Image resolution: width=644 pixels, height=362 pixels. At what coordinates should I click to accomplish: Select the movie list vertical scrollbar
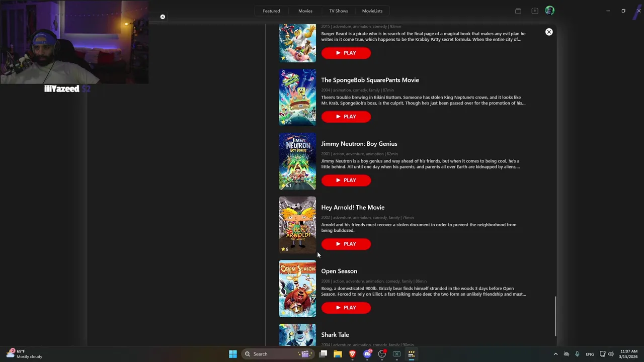(x=555, y=316)
